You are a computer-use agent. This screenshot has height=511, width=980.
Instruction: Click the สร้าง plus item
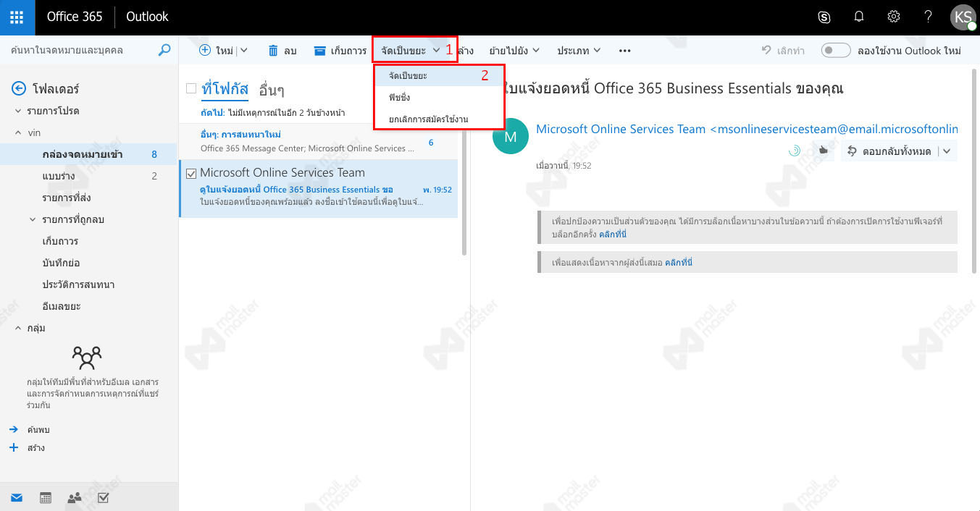pos(27,447)
